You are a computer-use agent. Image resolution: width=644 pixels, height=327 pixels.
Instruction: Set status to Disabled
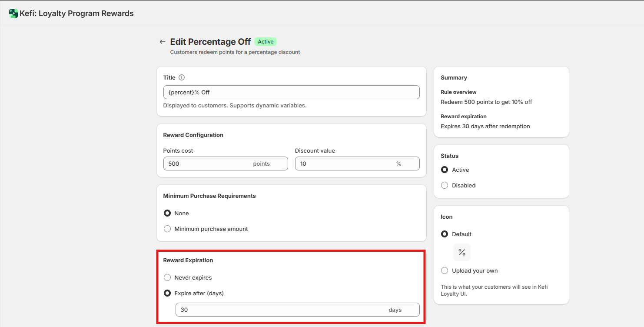coord(445,185)
